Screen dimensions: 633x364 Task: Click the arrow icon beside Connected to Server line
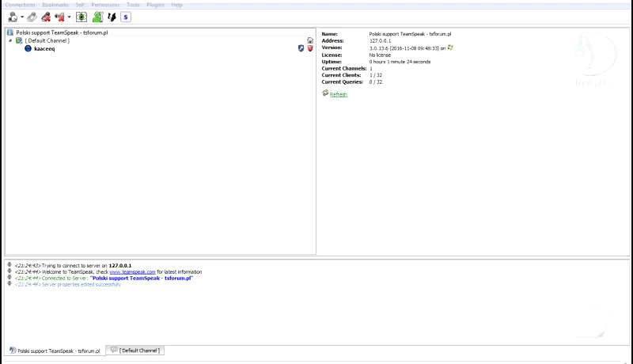(x=9, y=278)
